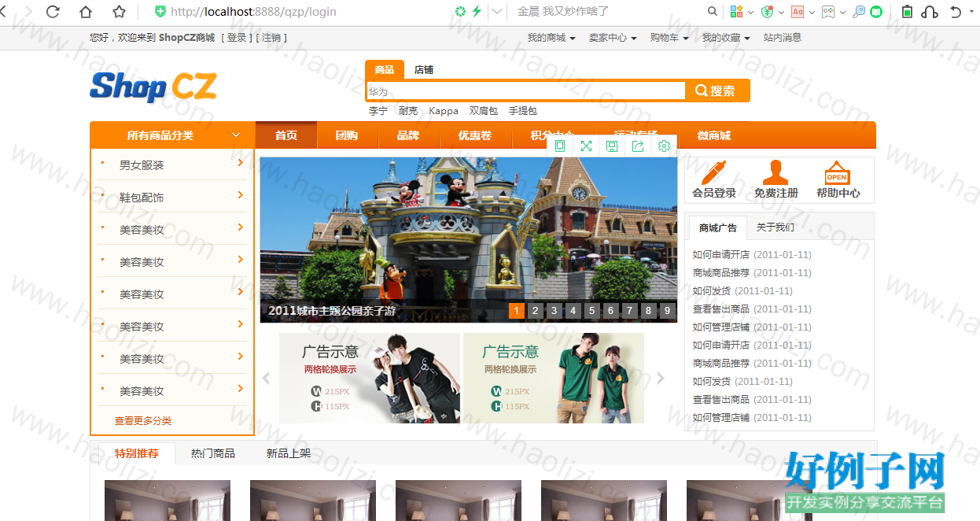Switch to the 新品上架 tab
Screen dimensions: 980x521
(289, 453)
